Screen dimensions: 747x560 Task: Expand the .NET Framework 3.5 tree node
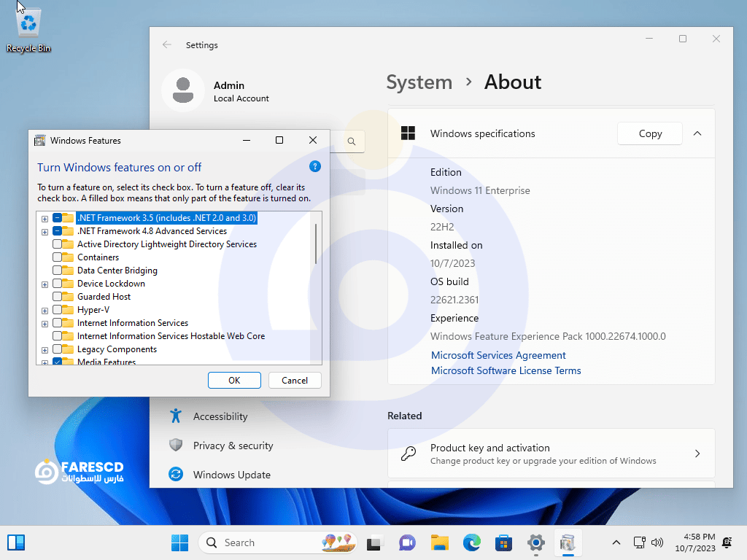(44, 219)
